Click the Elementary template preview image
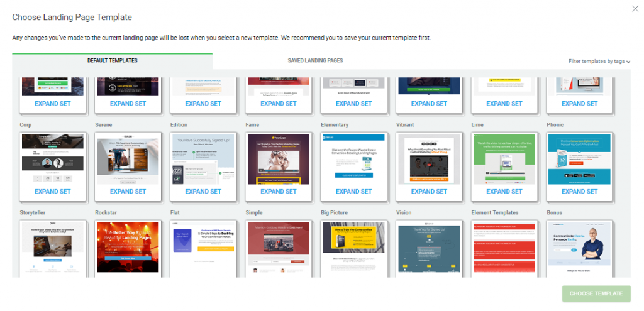 353,159
